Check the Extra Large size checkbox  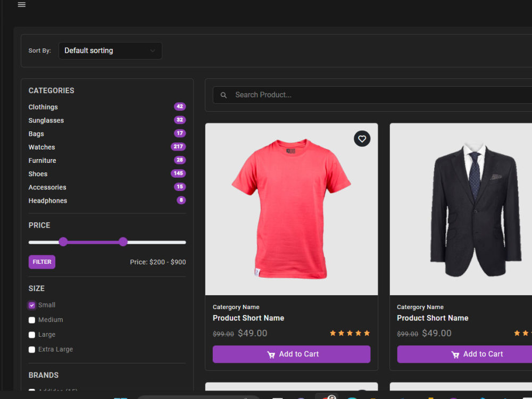pos(32,350)
